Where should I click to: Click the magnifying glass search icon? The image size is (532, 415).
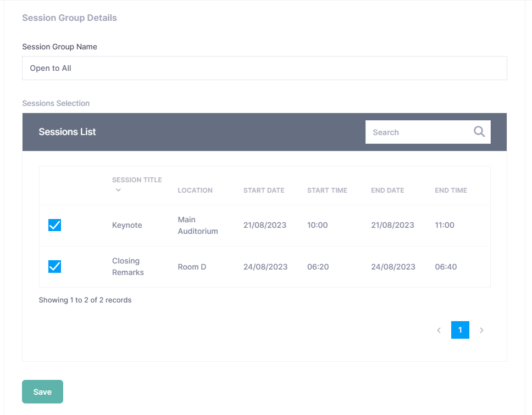coord(479,132)
